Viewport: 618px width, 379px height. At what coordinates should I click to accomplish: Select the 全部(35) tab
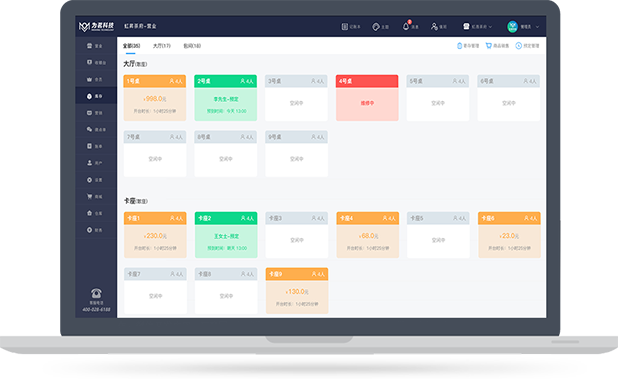(131, 46)
